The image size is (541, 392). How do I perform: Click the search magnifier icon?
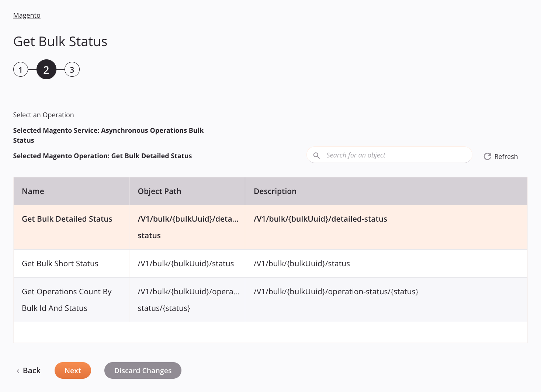[316, 156]
